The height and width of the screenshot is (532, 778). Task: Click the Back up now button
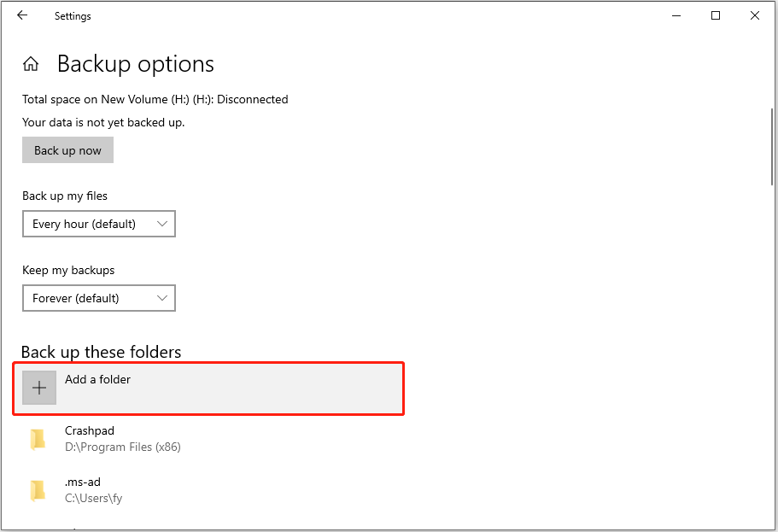tap(67, 149)
